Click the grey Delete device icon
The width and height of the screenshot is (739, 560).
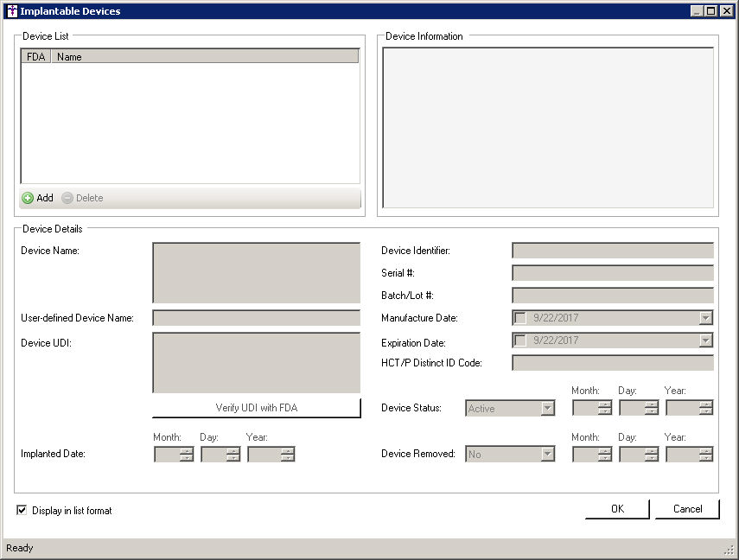[x=67, y=198]
